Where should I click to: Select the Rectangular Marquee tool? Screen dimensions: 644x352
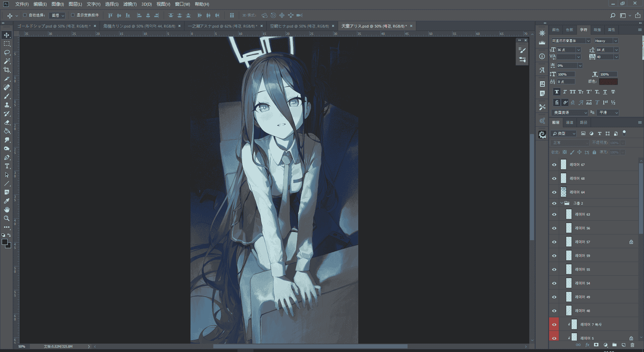(7, 44)
